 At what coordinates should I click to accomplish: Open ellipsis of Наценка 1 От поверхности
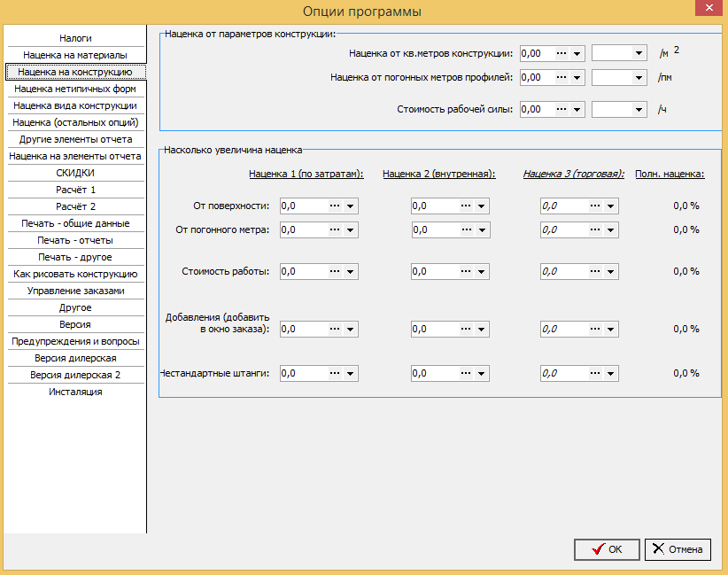tap(335, 206)
